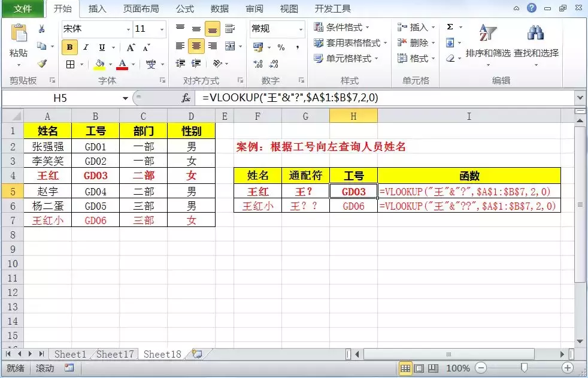Click the Paste clipboard icon

[x=19, y=34]
